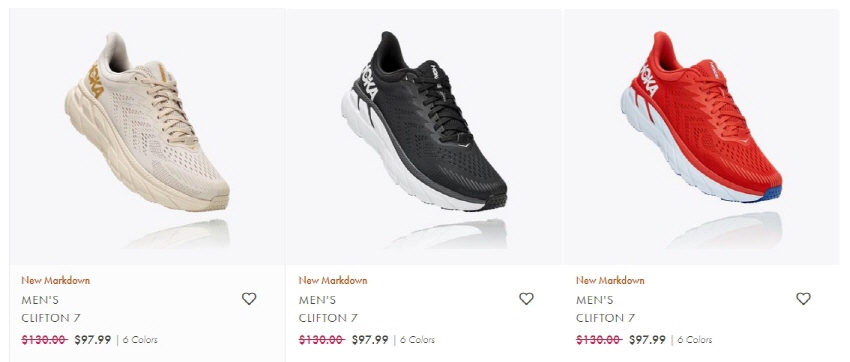Click Men's Clifton 7 title under beige shoe

pyautogui.click(x=51, y=309)
